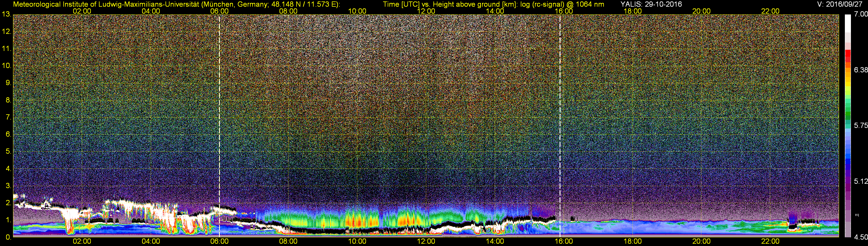868x246 pixels.
Task: Click the bottom 08:00 time axis label
Action: coord(288,241)
